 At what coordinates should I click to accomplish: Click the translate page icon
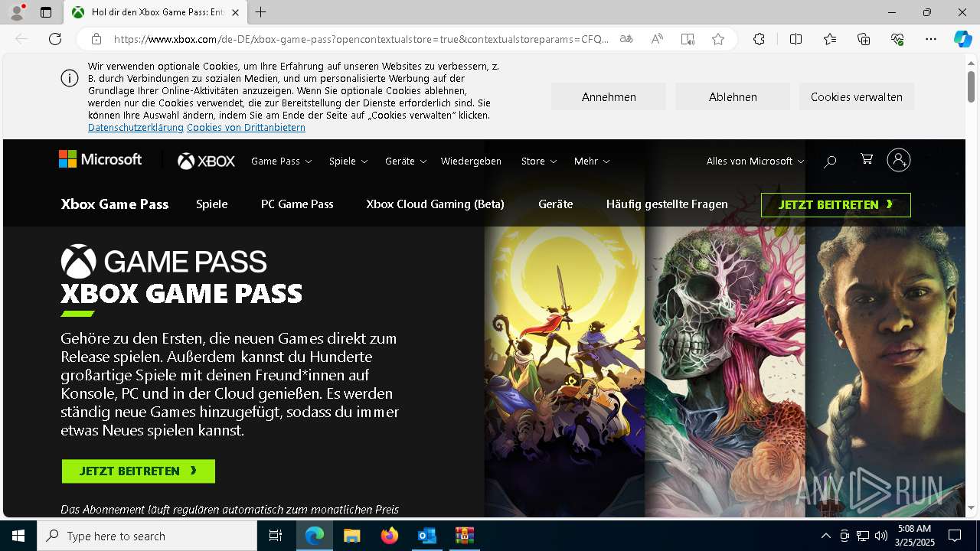tap(626, 39)
